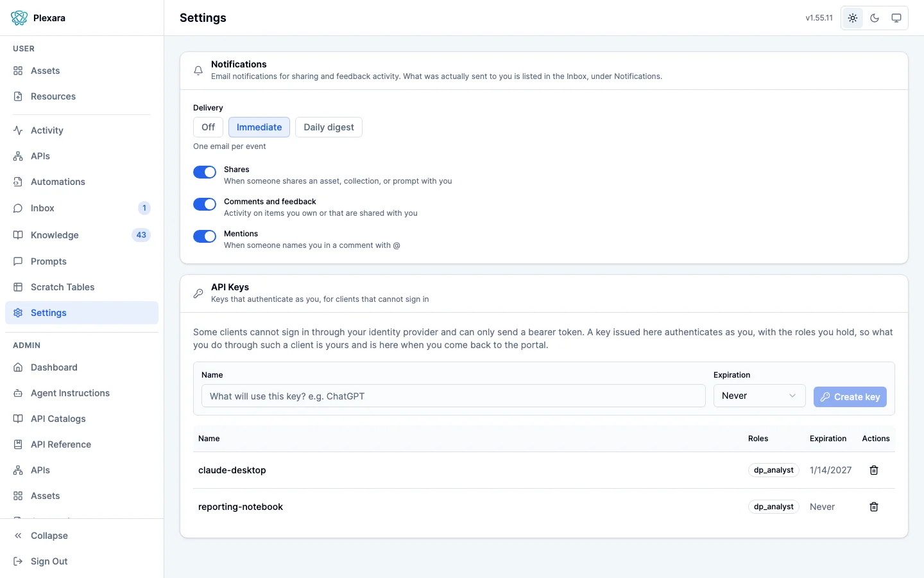Click the Agent Instructions robot icon

coord(18,393)
